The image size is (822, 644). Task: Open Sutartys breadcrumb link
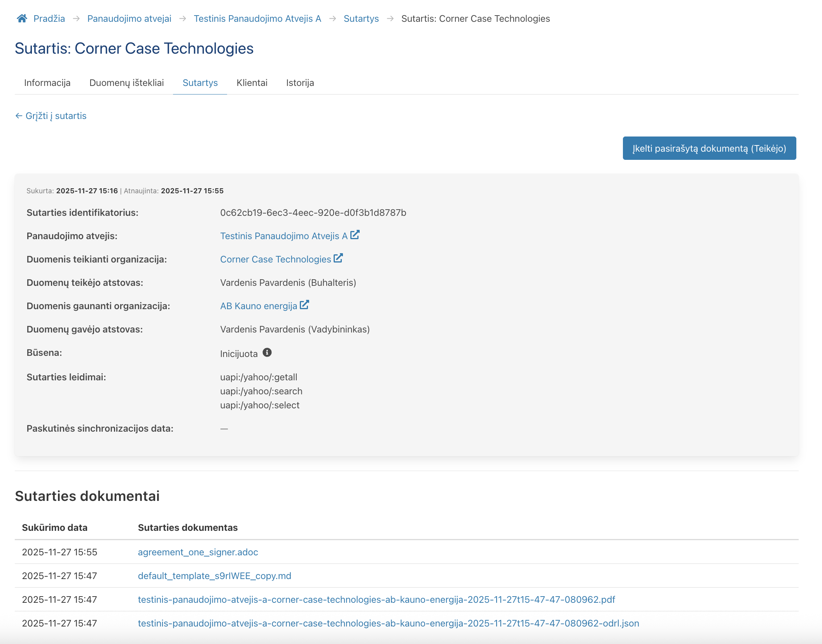coord(361,19)
